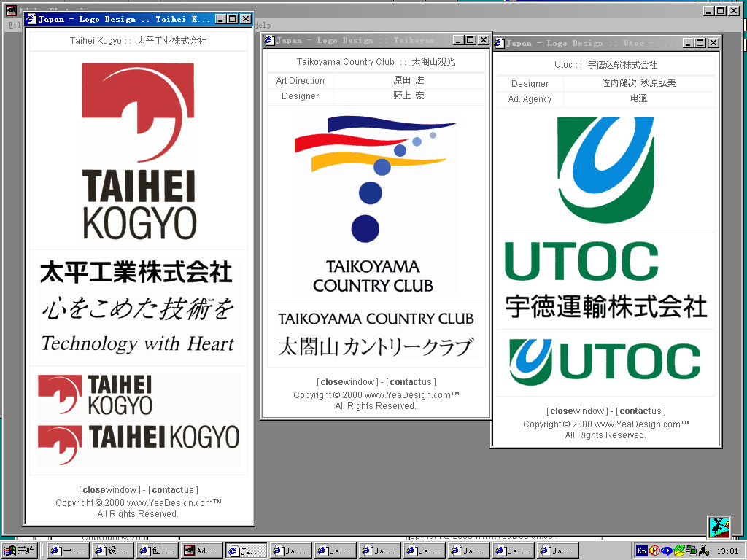The height and width of the screenshot is (560, 747).
Task: Click 'Designer' label in Utoc window
Action: tap(530, 84)
